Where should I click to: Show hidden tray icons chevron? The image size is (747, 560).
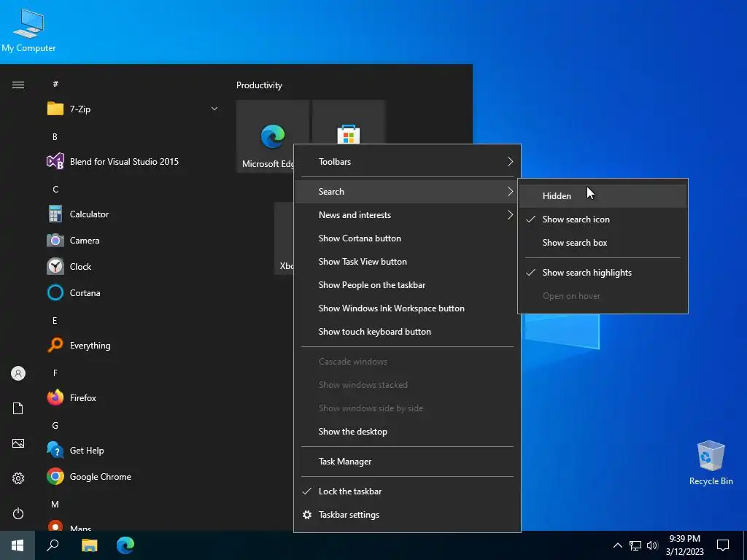click(617, 545)
